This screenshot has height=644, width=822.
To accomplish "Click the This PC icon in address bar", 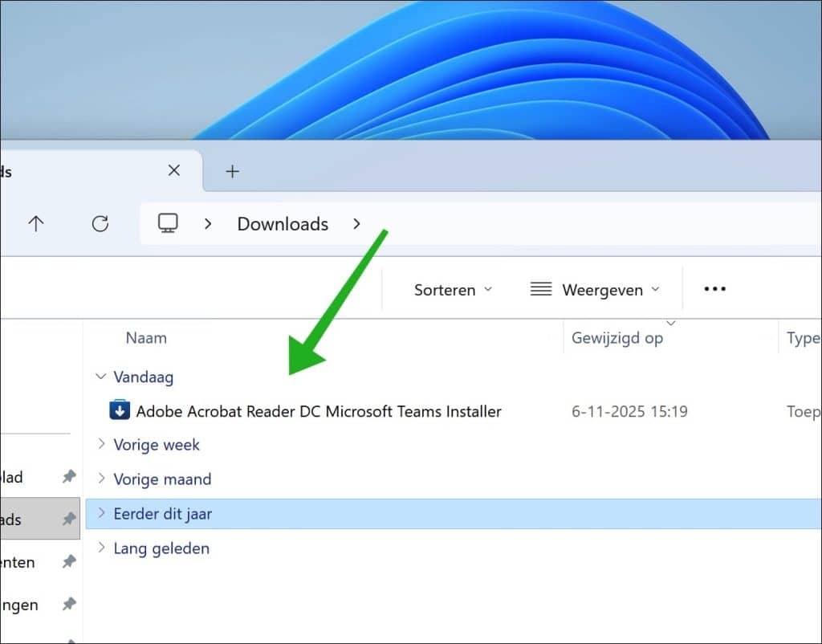I will (167, 224).
